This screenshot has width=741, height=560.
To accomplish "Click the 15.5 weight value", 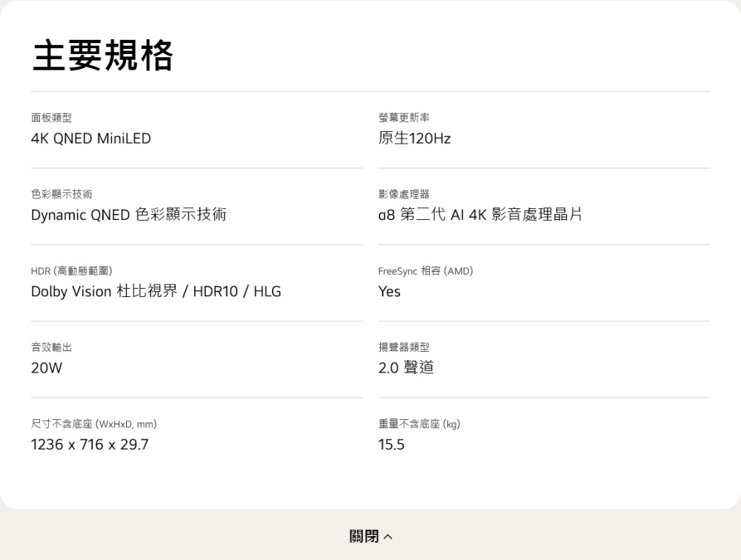I will pos(391,445).
